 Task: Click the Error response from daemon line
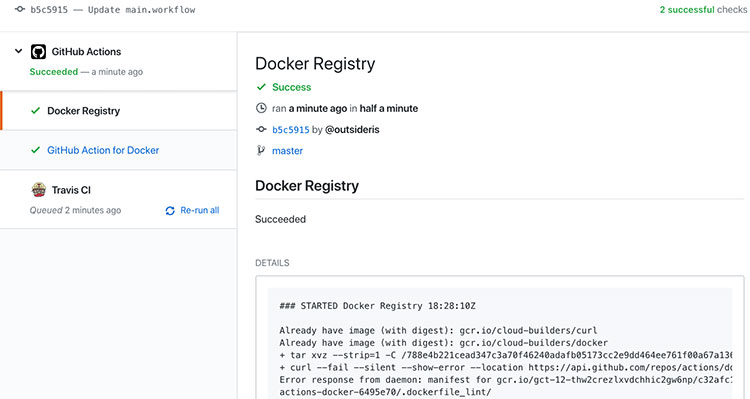[506, 380]
